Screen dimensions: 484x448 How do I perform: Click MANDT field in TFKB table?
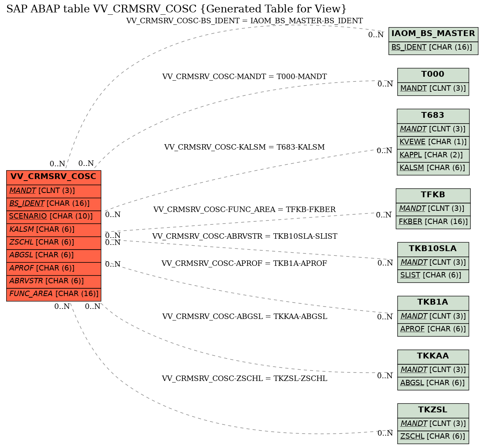tap(433, 209)
